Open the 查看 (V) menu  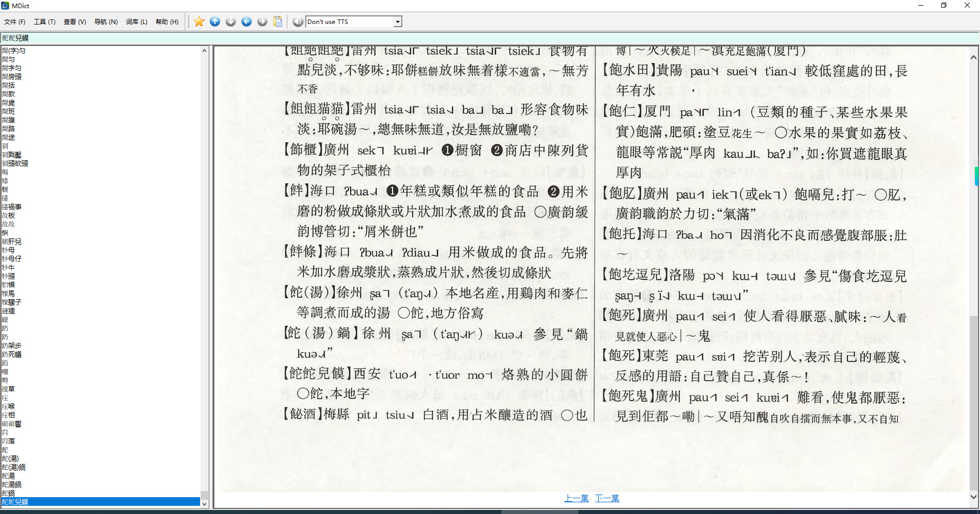pyautogui.click(x=75, y=22)
